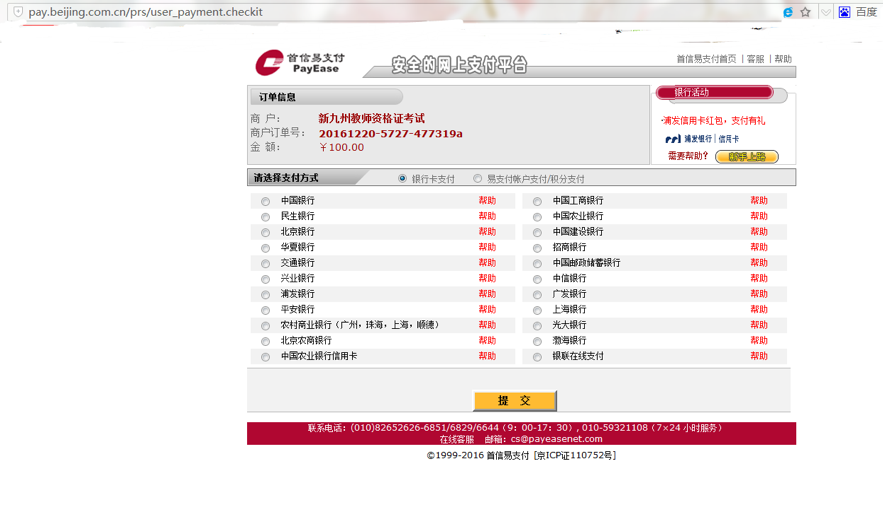Open 帮助 link for 北京农商银行
Viewport: 883px width, 510px height.
487,341
